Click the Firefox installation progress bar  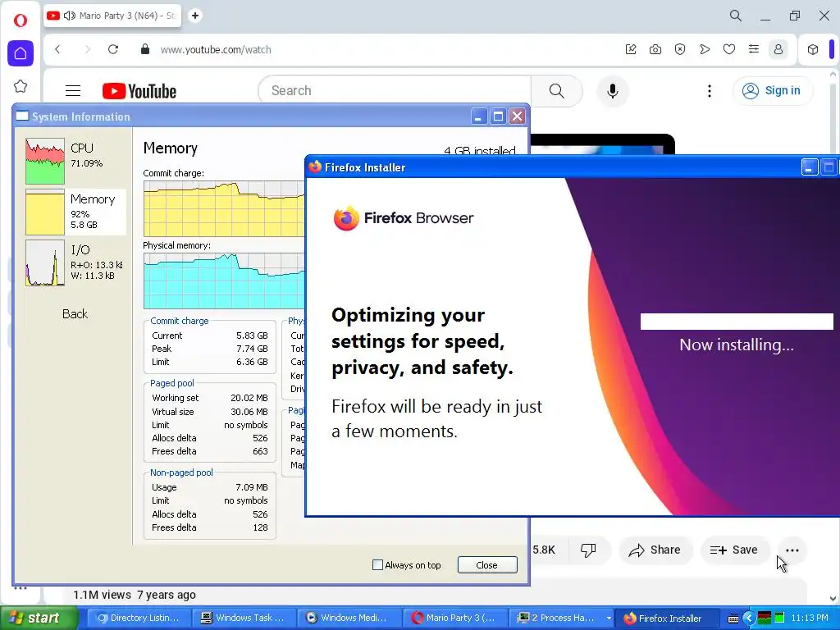[737, 322]
